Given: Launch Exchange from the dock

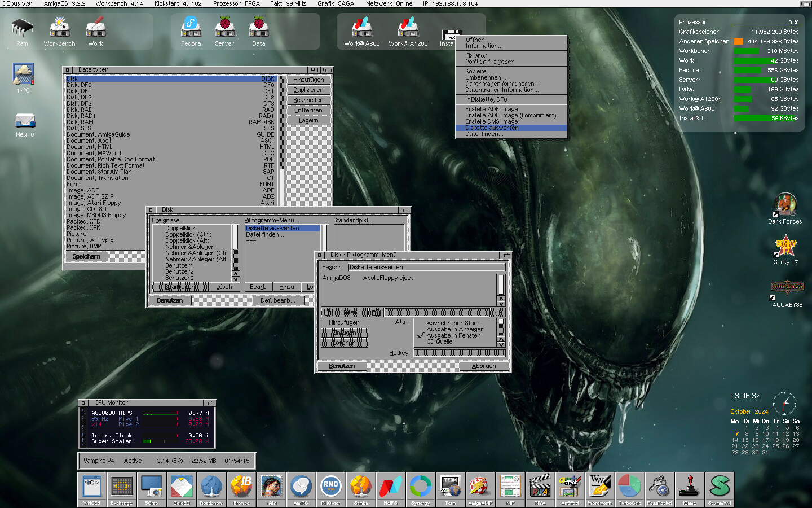Looking at the screenshot, I should 122,489.
